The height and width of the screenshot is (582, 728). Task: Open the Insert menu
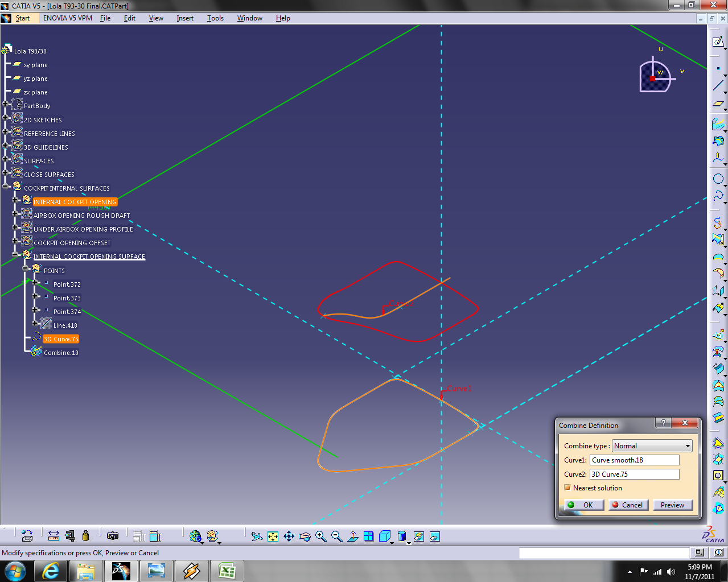(185, 18)
